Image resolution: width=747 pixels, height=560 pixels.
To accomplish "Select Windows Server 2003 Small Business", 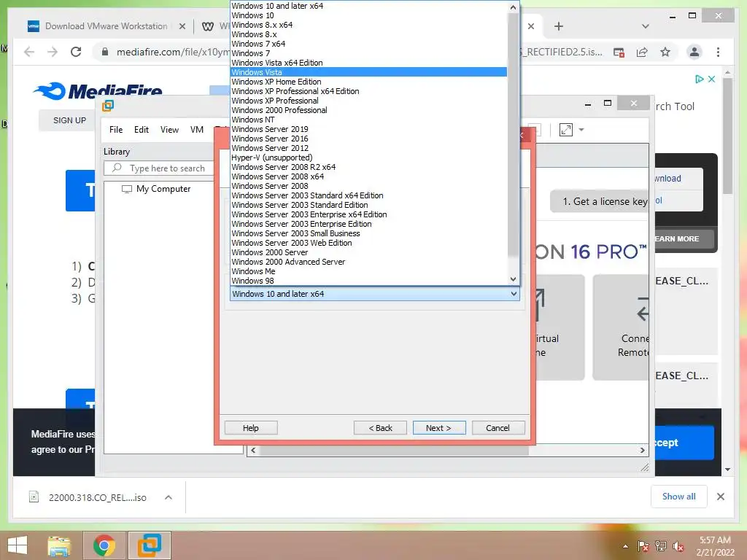I will tap(368, 233).
